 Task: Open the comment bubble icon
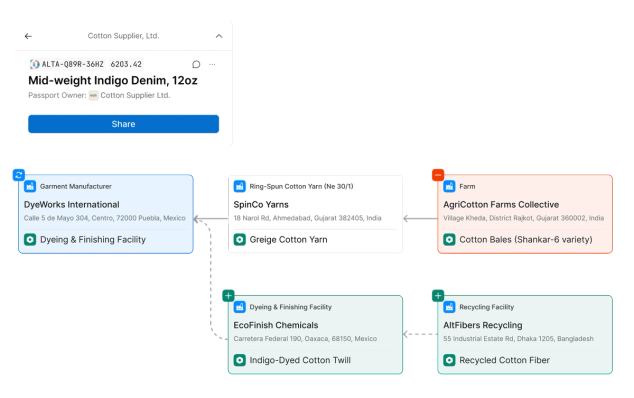[196, 64]
